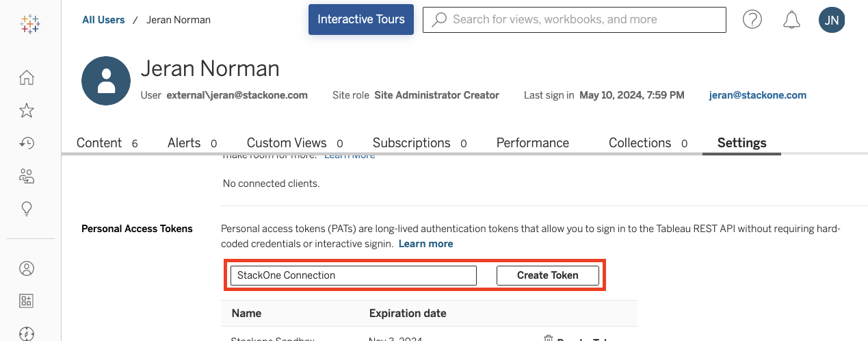Open Shared with Me people icon

27,176
